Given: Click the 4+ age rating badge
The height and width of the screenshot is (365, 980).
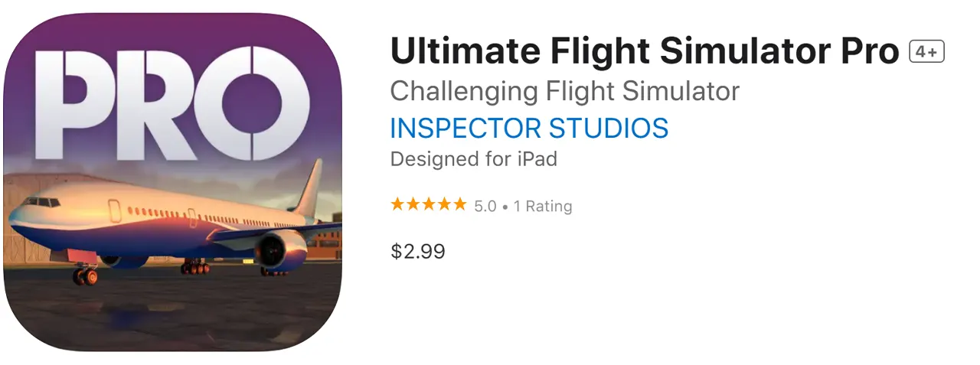Looking at the screenshot, I should (927, 52).
